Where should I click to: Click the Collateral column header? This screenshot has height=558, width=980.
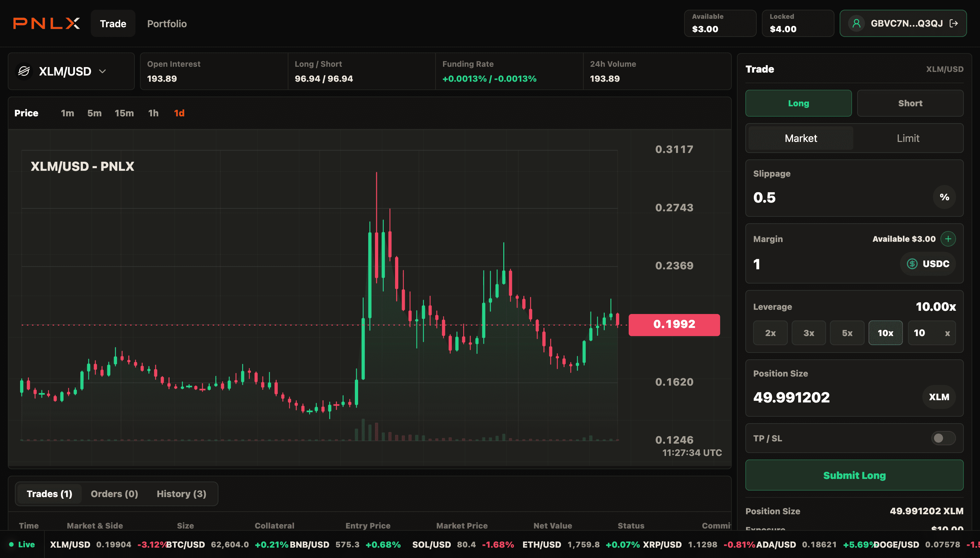[x=274, y=526]
